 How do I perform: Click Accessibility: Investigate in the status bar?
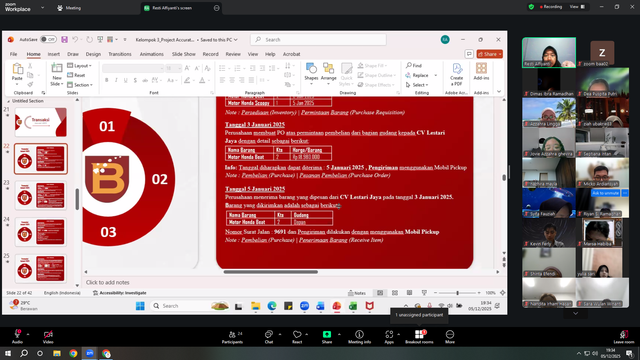tap(120, 293)
